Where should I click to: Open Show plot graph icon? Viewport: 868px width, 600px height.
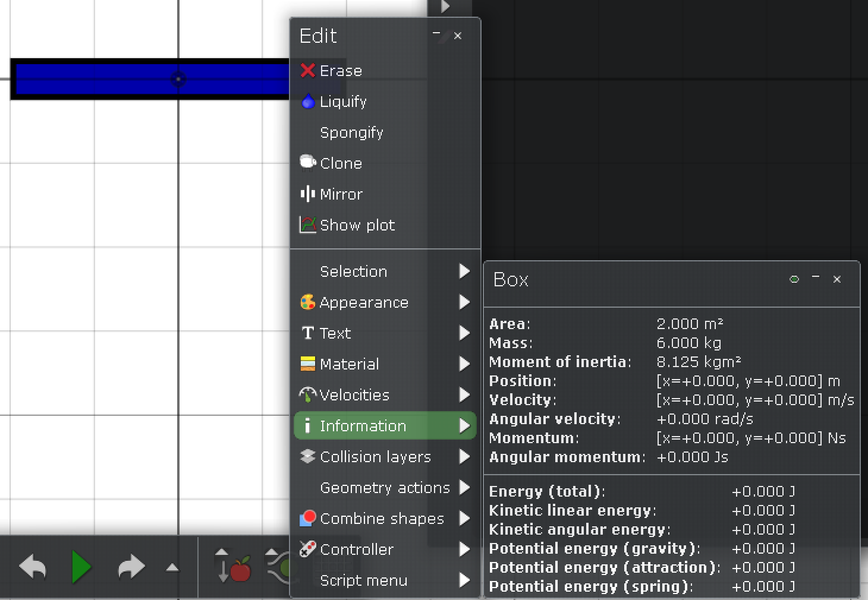[x=307, y=225]
